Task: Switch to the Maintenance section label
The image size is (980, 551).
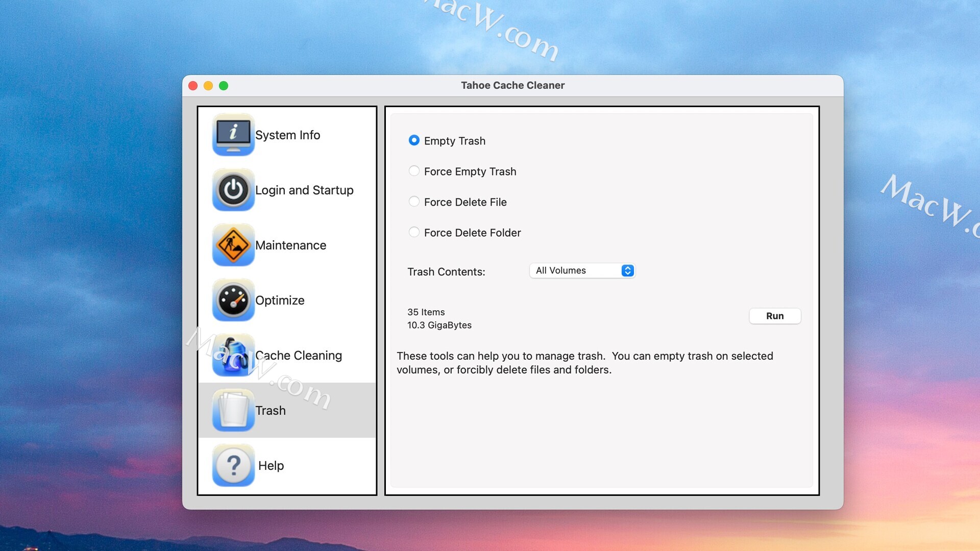Action: 290,245
